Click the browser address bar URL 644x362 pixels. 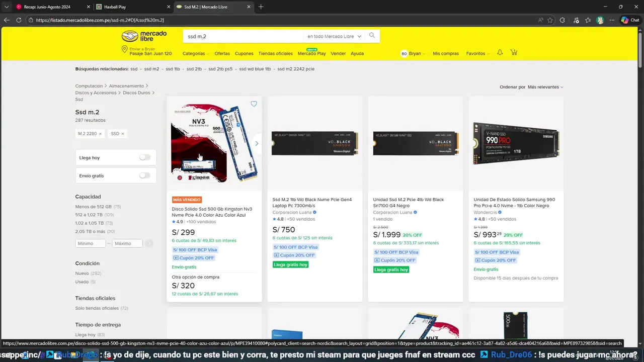tap(100, 20)
